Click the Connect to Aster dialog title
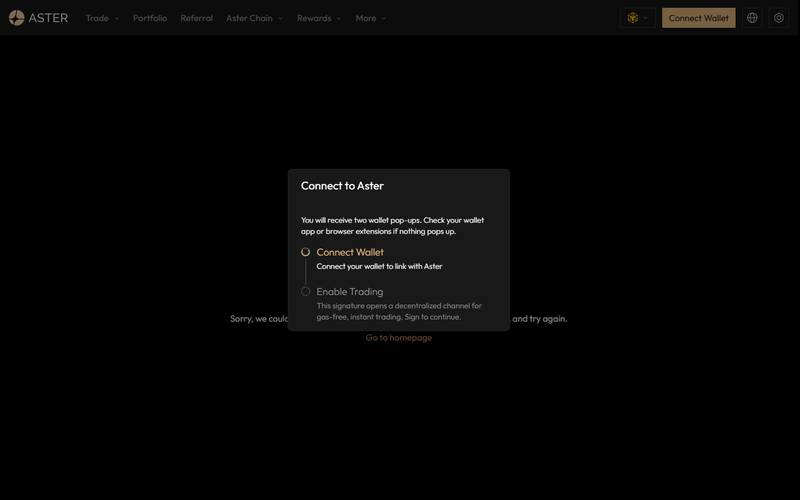Image resolution: width=800 pixels, height=500 pixels. tap(342, 186)
